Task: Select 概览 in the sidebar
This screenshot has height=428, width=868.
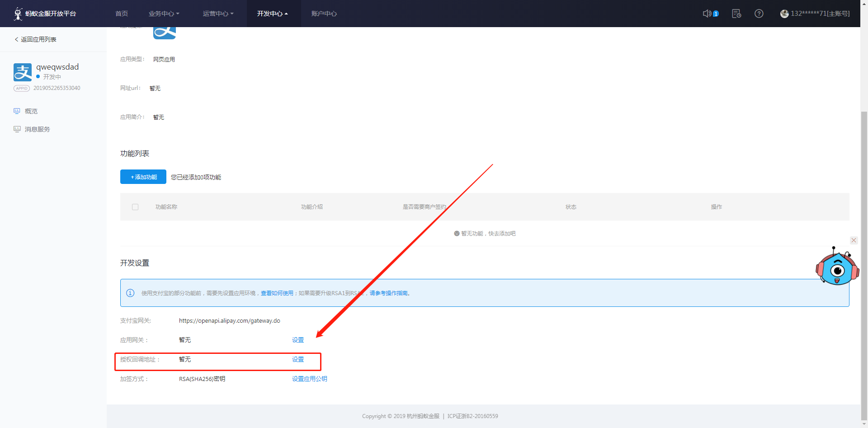Action: pos(31,111)
